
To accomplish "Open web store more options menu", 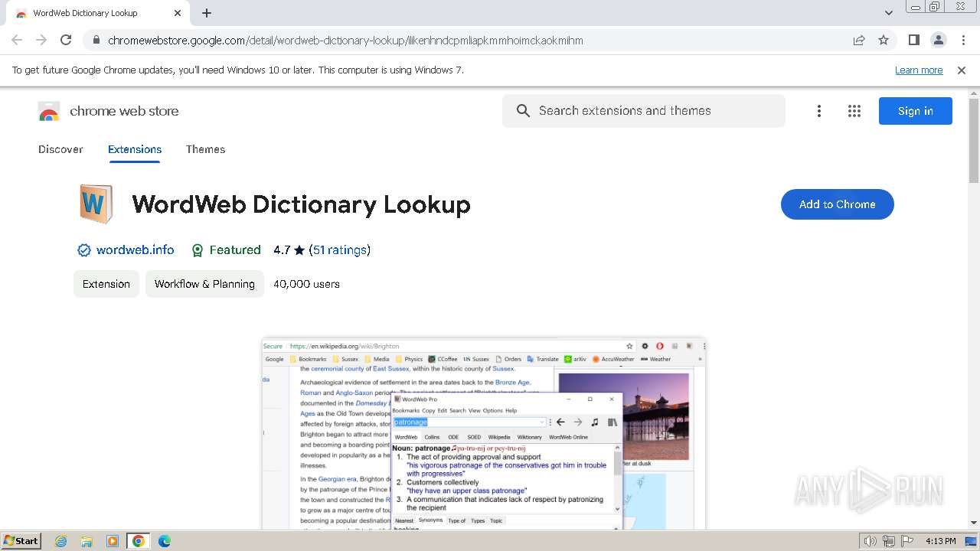I will (818, 111).
